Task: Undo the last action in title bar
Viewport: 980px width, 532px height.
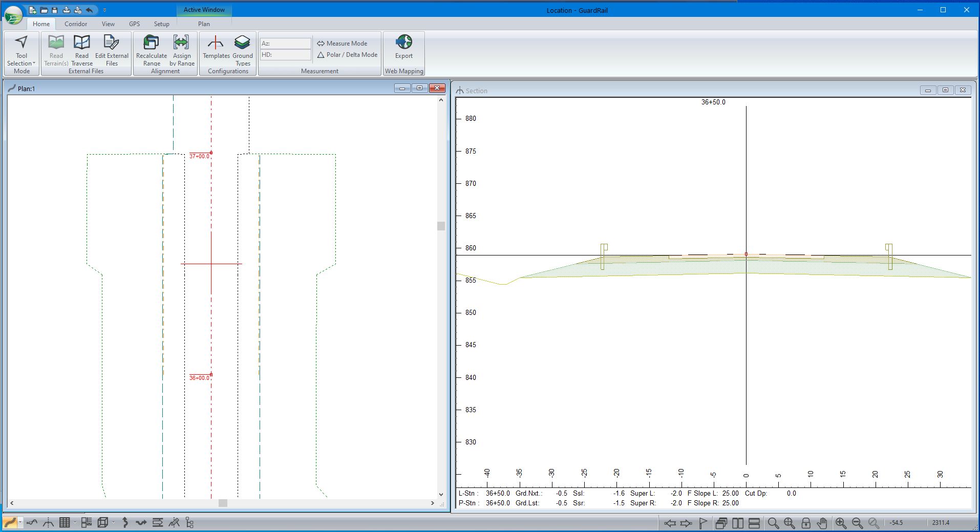Action: pos(90,10)
